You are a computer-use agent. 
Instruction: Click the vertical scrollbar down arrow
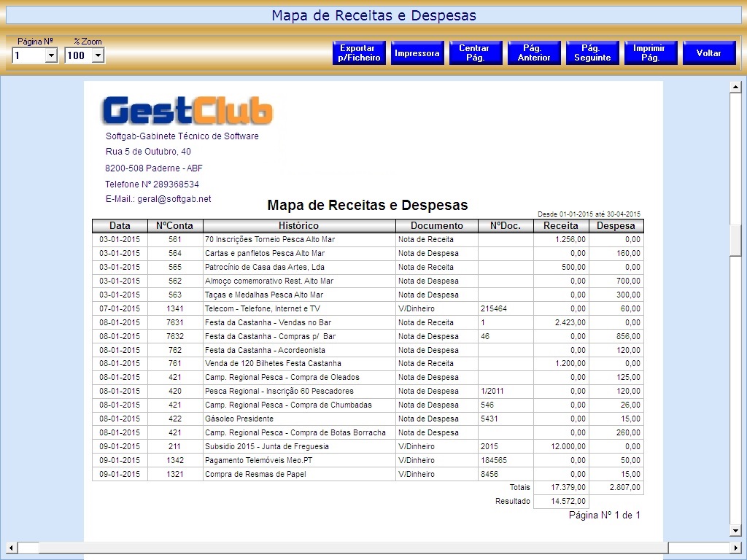point(735,530)
